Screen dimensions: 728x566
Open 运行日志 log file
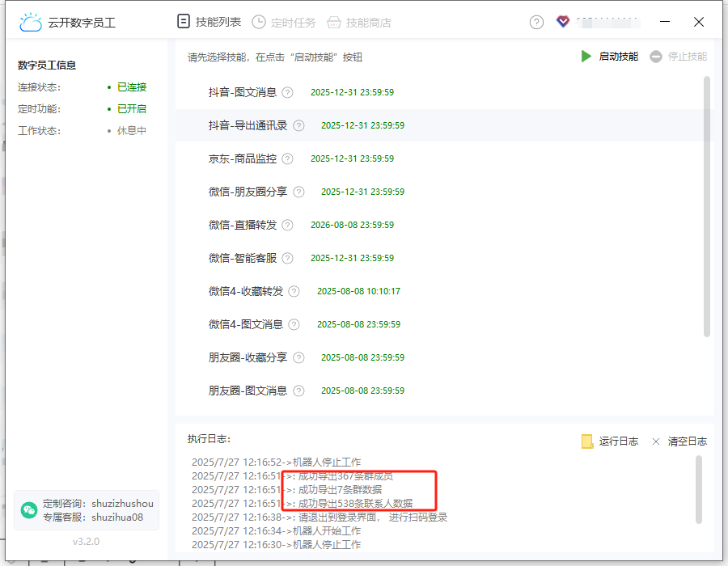point(610,441)
